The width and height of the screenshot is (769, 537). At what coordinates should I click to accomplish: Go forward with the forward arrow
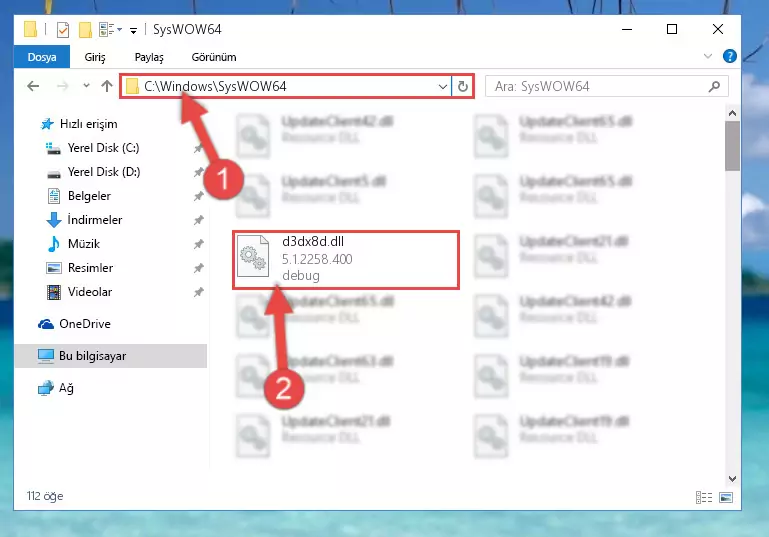[62, 86]
